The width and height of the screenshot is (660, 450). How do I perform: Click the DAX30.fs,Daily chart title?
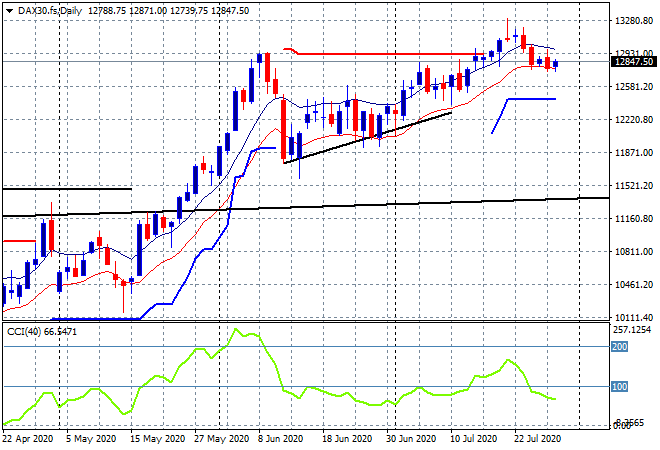click(x=50, y=11)
